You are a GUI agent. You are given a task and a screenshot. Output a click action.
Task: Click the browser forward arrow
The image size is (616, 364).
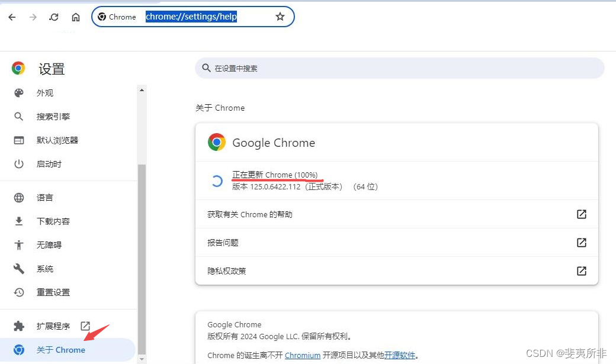coord(33,17)
